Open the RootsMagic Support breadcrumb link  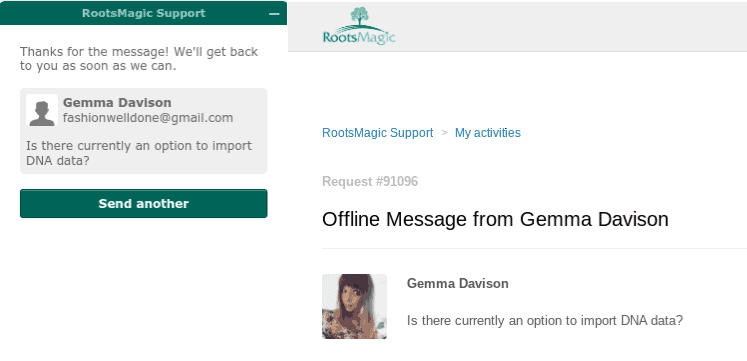(x=377, y=132)
